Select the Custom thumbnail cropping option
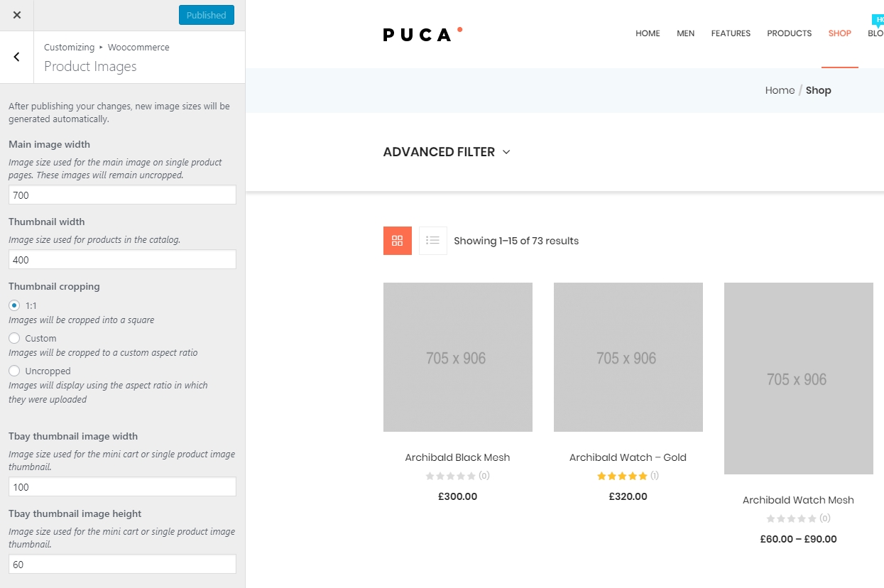884x588 pixels. (14, 338)
